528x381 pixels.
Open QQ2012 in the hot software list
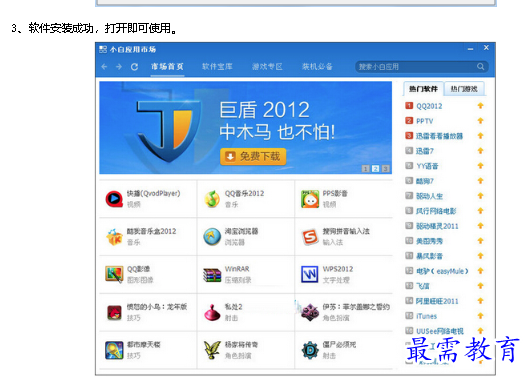tap(429, 106)
